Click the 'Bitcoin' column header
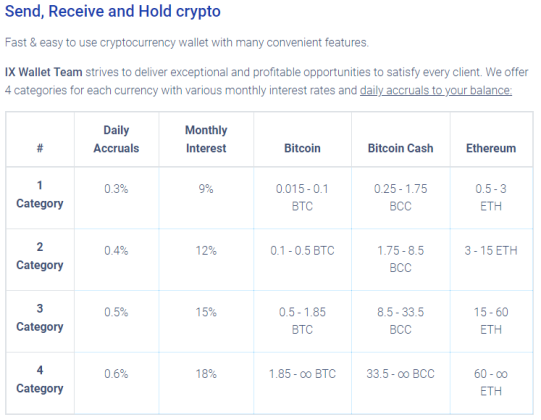The width and height of the screenshot is (541, 420). tap(302, 148)
